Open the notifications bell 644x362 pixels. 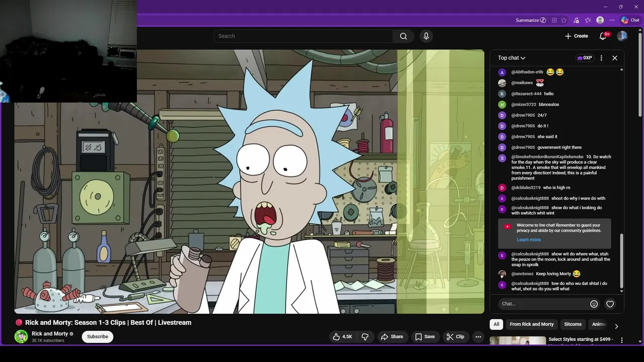click(603, 36)
